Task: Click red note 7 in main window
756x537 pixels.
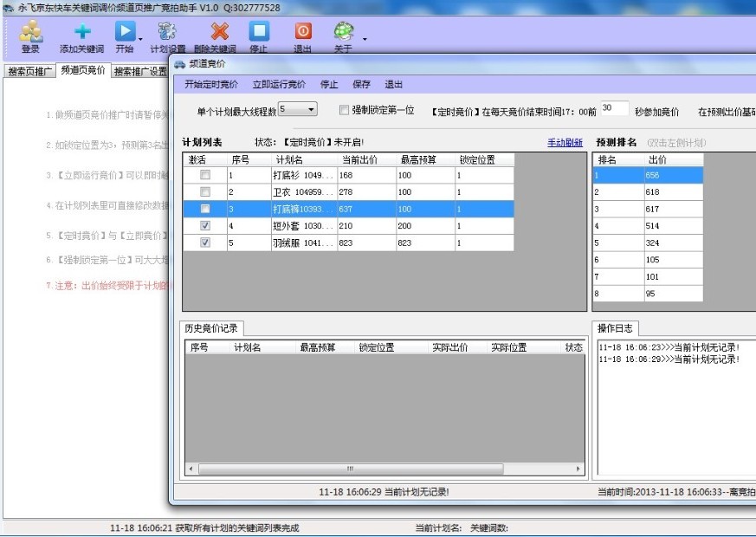Action: [107, 286]
